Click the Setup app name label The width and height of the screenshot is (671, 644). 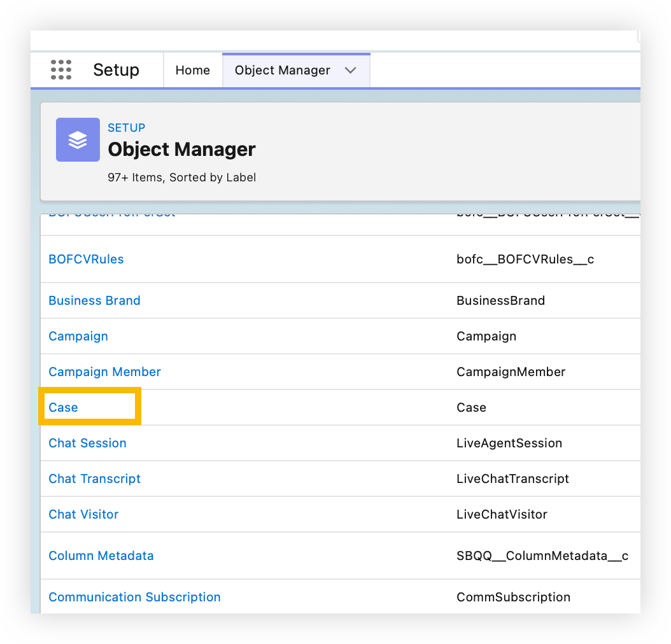click(116, 70)
